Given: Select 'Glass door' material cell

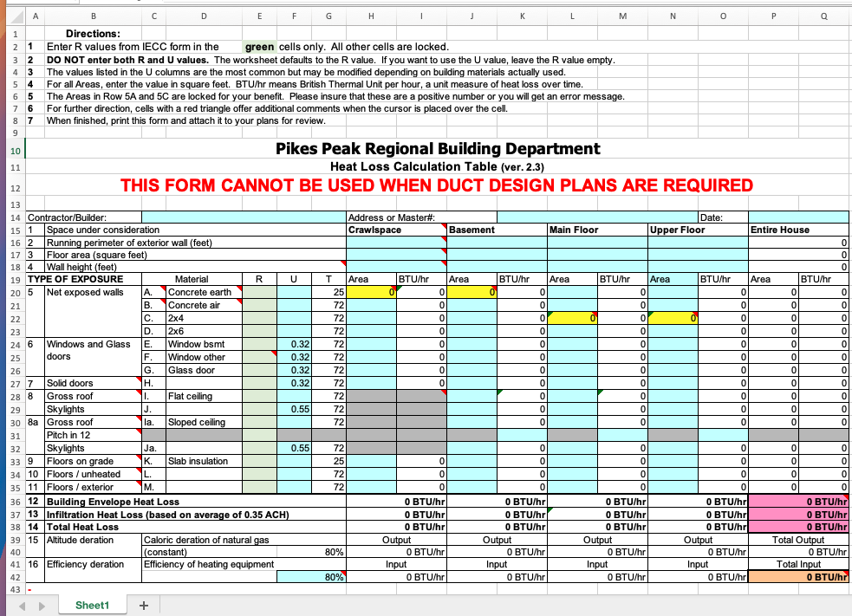Looking at the screenshot, I should (x=204, y=370).
